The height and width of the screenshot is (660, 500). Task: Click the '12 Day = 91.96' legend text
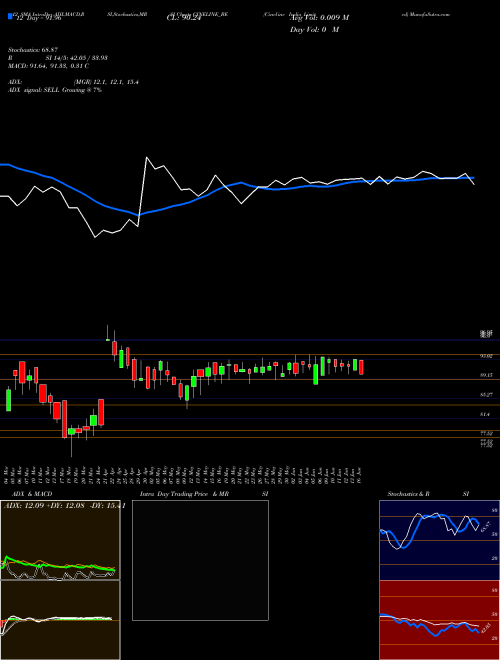37,18
